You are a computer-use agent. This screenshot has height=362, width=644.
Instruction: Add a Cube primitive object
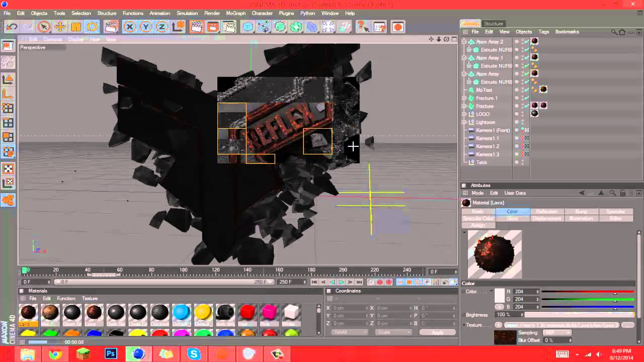pos(248,27)
